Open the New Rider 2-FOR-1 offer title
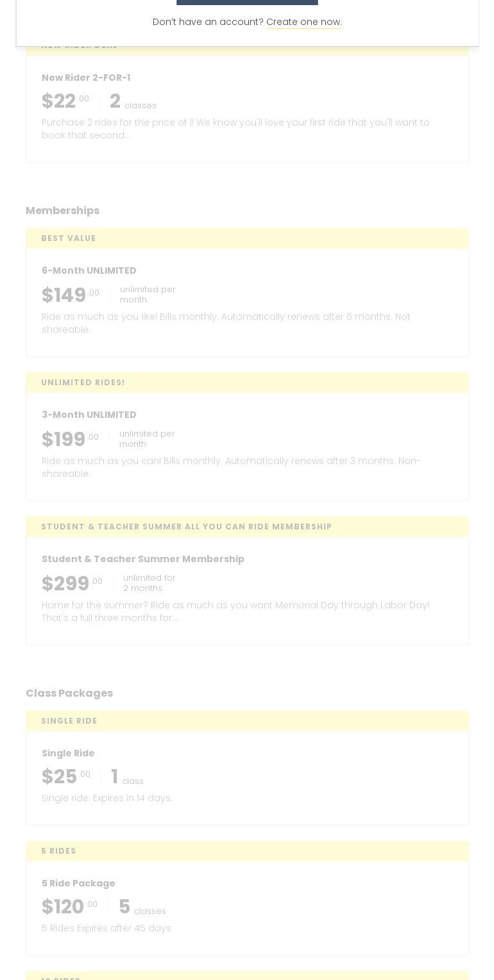Screen dimensions: 494x980 (86, 78)
